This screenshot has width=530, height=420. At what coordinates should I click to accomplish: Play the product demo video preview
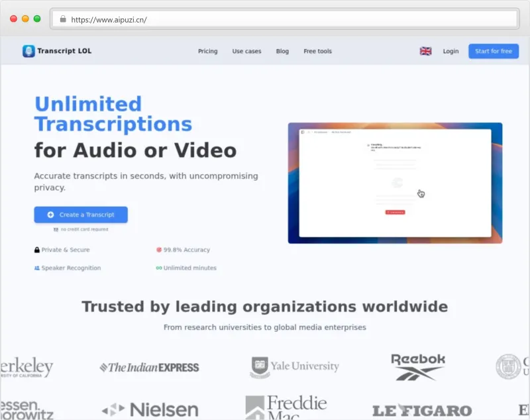[x=395, y=183]
